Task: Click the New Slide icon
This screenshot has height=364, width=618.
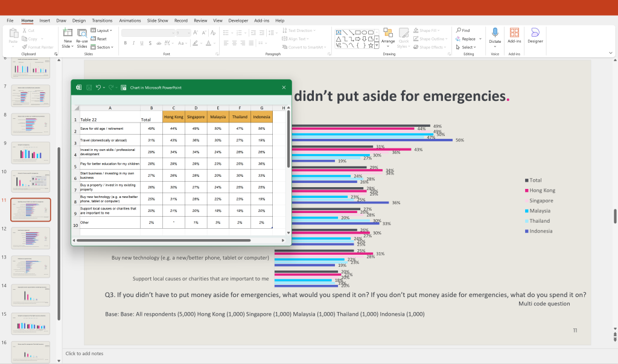Action: tap(68, 33)
